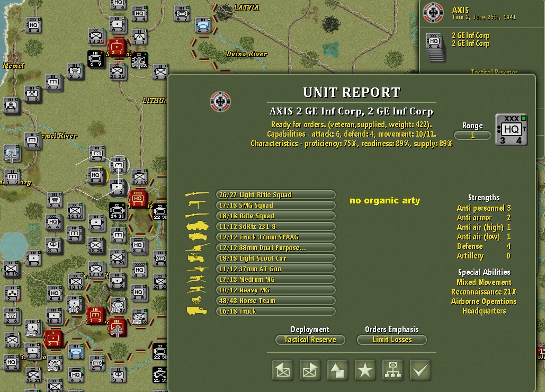Select the unit counter 8-2
545x392 pixels.
coord(118,281)
